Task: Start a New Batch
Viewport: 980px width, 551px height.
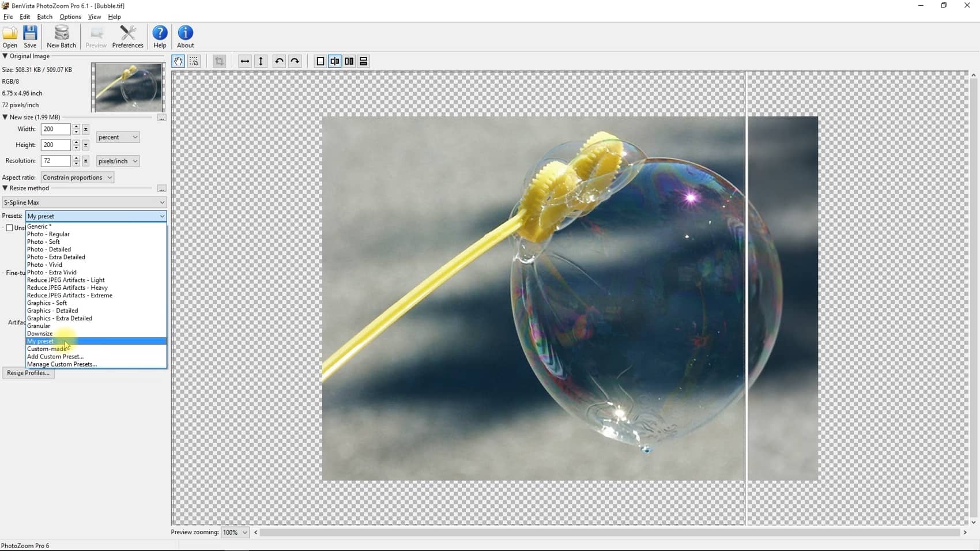Action: coord(61,37)
